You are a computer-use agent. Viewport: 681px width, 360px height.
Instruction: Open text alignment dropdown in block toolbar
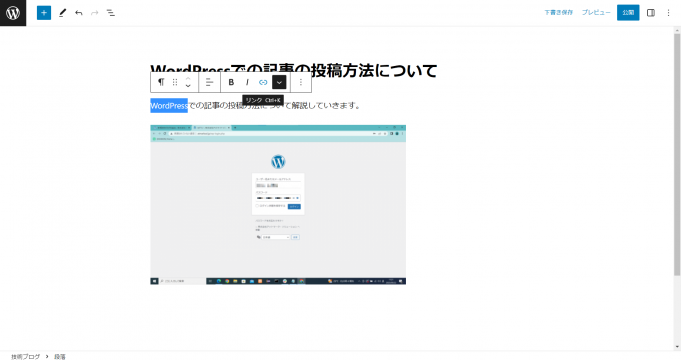click(209, 82)
